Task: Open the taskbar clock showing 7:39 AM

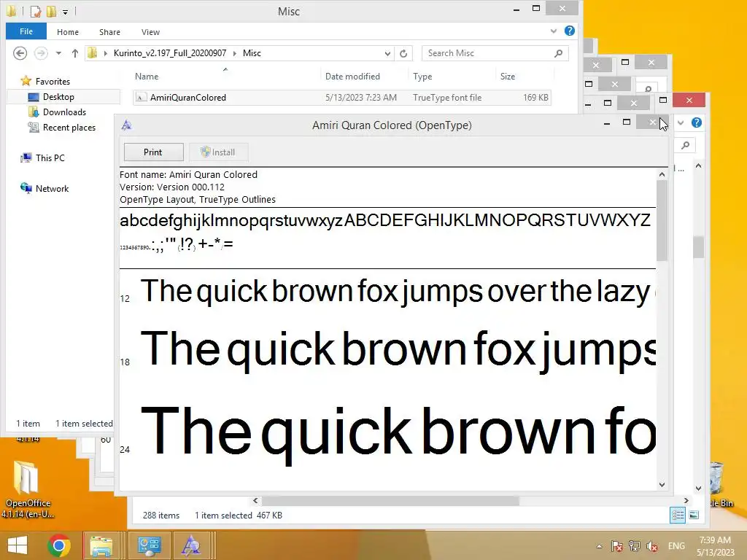Action: click(715, 546)
